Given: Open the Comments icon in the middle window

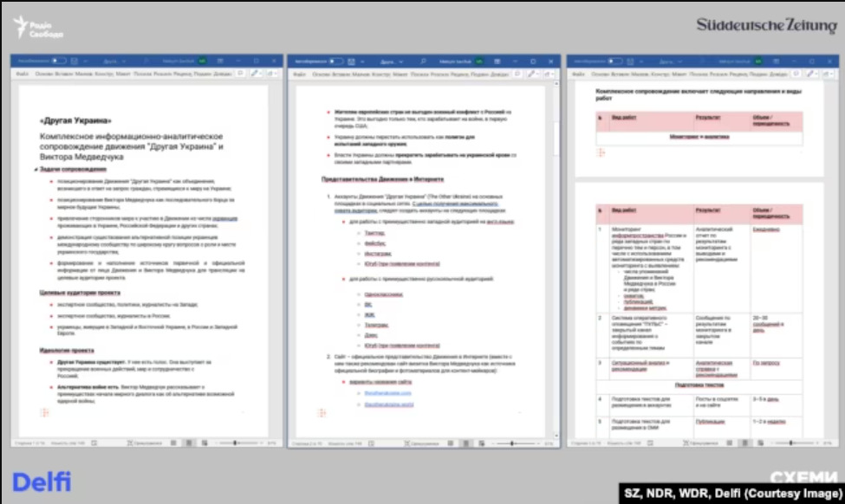Looking at the screenshot, I should [517, 74].
